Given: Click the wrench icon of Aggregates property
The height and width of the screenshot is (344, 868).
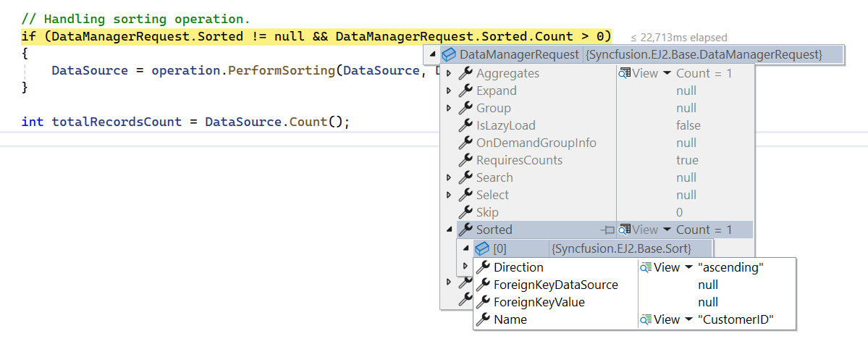Looking at the screenshot, I should 465,73.
